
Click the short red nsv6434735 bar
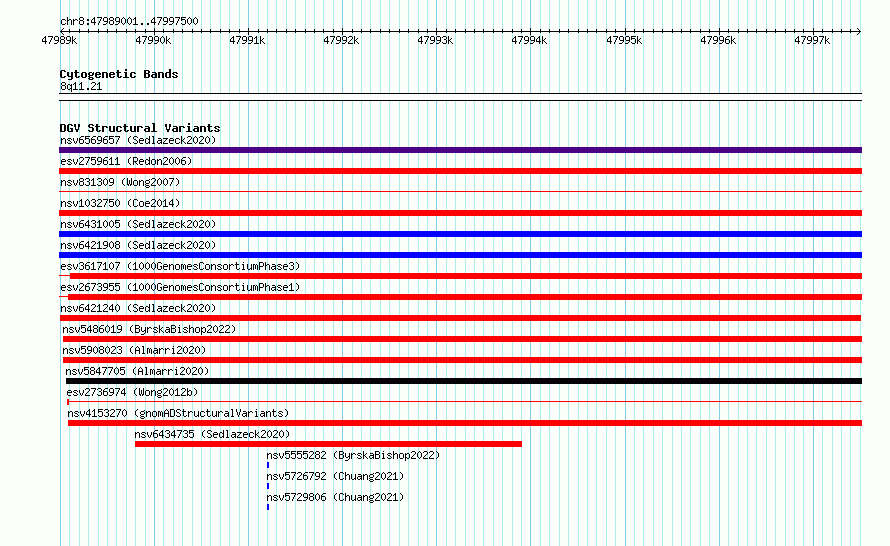coord(328,444)
